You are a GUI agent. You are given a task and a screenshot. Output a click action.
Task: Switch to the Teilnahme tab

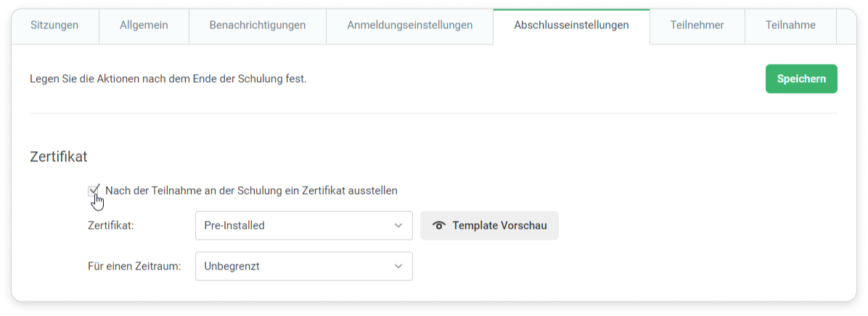click(x=790, y=25)
